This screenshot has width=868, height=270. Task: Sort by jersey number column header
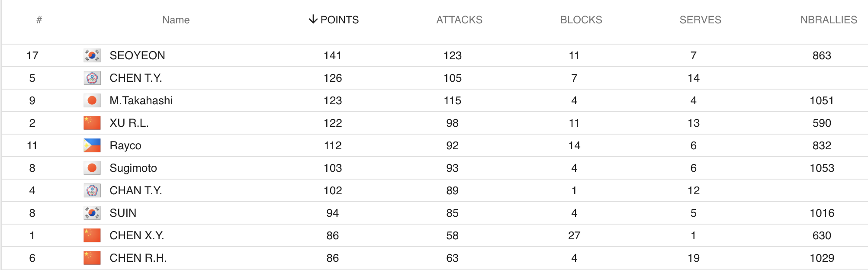pyautogui.click(x=39, y=20)
